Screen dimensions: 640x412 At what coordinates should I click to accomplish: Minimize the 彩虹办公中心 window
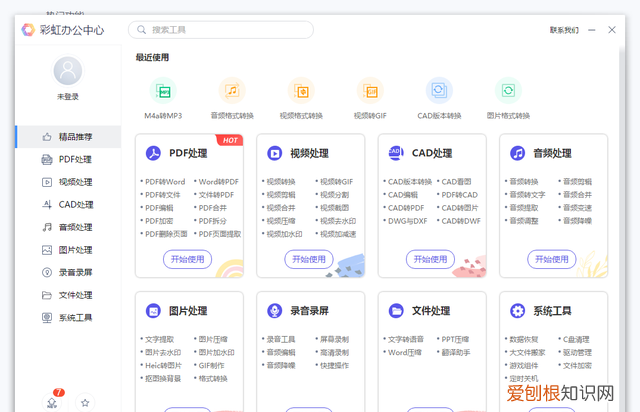click(592, 30)
